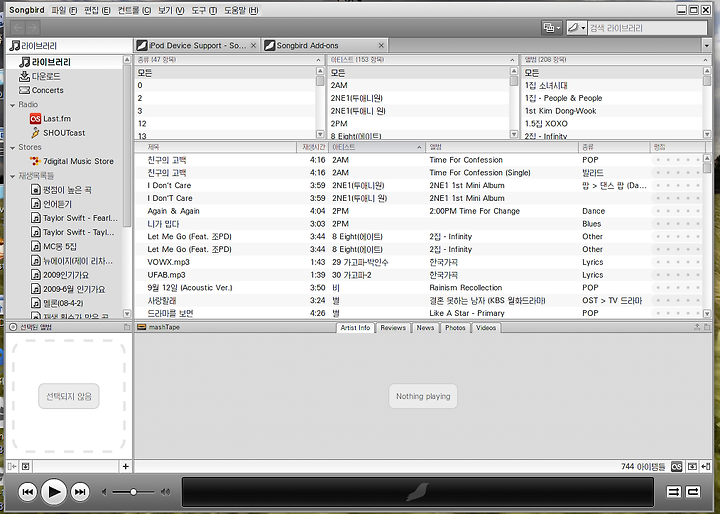720x514 pixels.
Task: Open 2009-6월 인기가요 playlist
Action: click(x=68, y=289)
